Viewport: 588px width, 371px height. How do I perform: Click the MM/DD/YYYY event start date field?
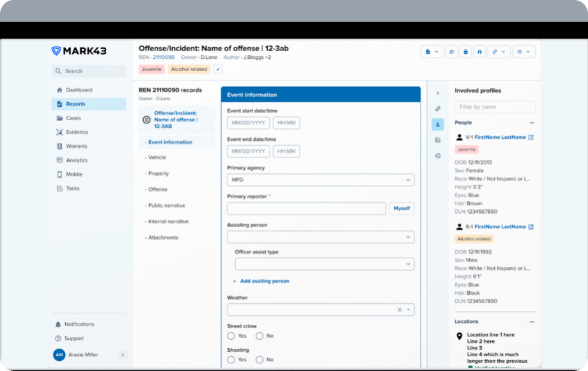tap(247, 123)
